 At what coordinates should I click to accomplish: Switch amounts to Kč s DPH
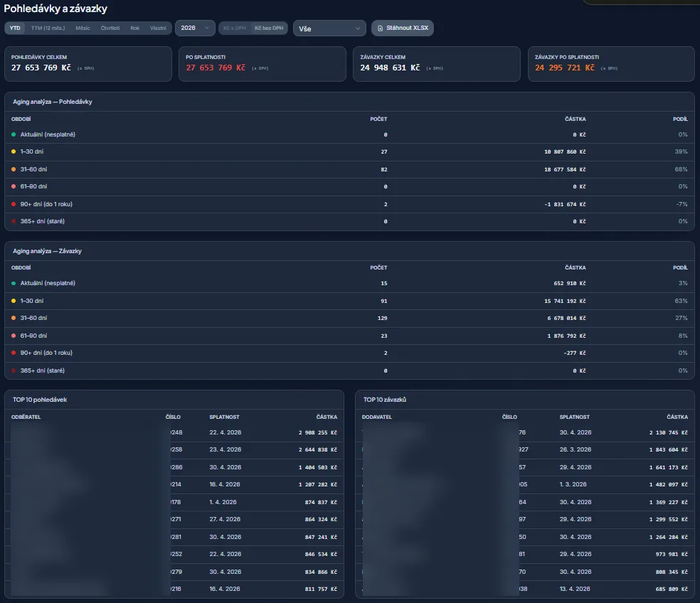point(234,28)
